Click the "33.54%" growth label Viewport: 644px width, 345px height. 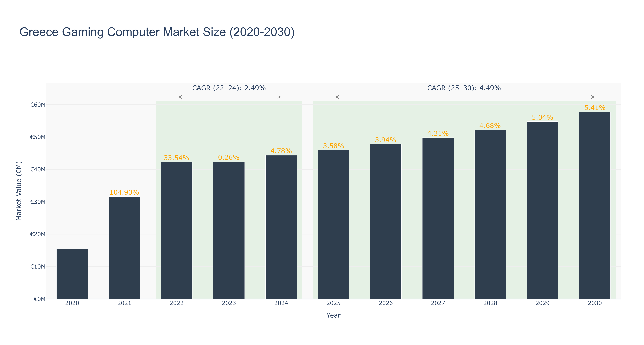point(177,158)
